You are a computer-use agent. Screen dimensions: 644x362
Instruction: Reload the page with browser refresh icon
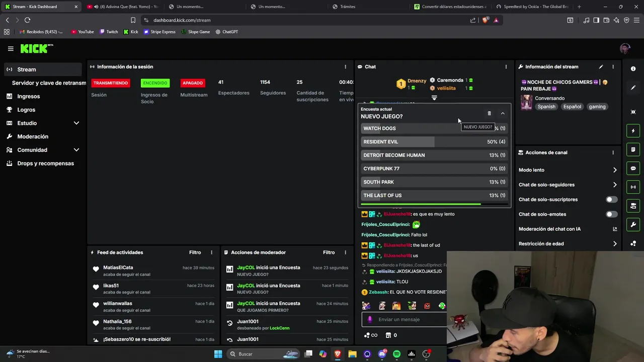(27, 20)
